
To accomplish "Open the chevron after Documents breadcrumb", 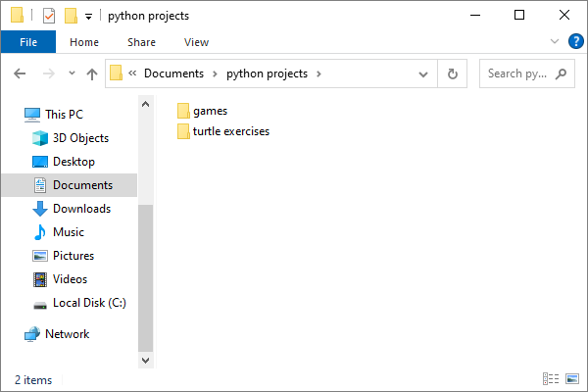I will (x=215, y=73).
